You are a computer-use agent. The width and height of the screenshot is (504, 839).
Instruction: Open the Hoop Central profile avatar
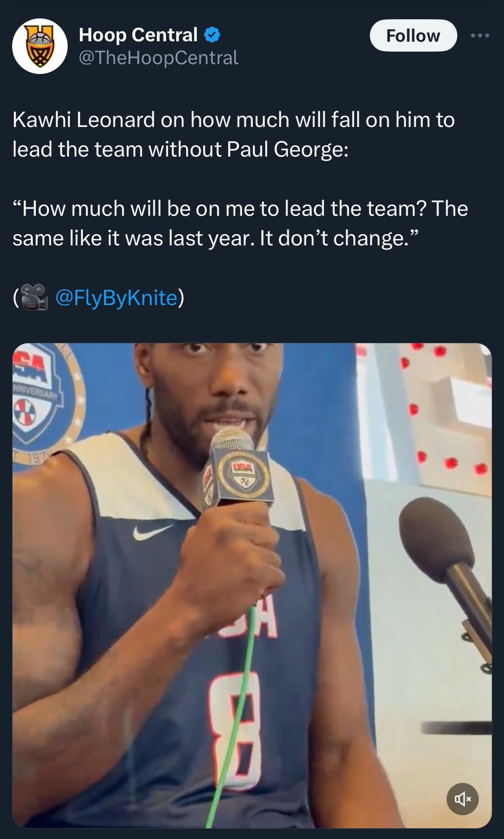(x=40, y=46)
